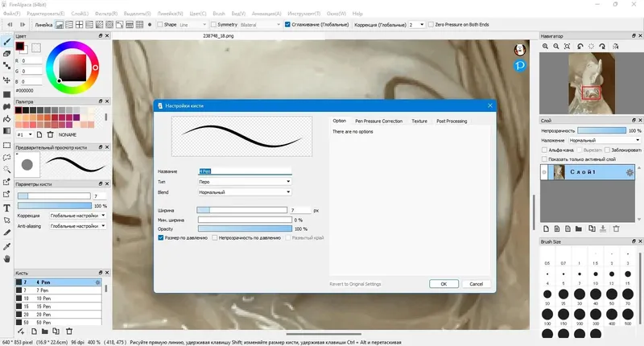The height and width of the screenshot is (346, 644).
Task: Select the Eraser tool icon
Action: coord(6,54)
